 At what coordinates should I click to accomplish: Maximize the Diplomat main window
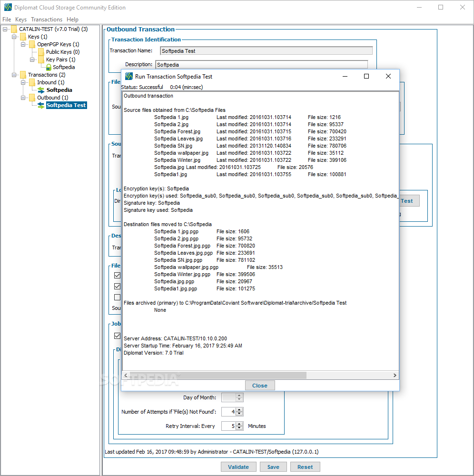(441, 7)
